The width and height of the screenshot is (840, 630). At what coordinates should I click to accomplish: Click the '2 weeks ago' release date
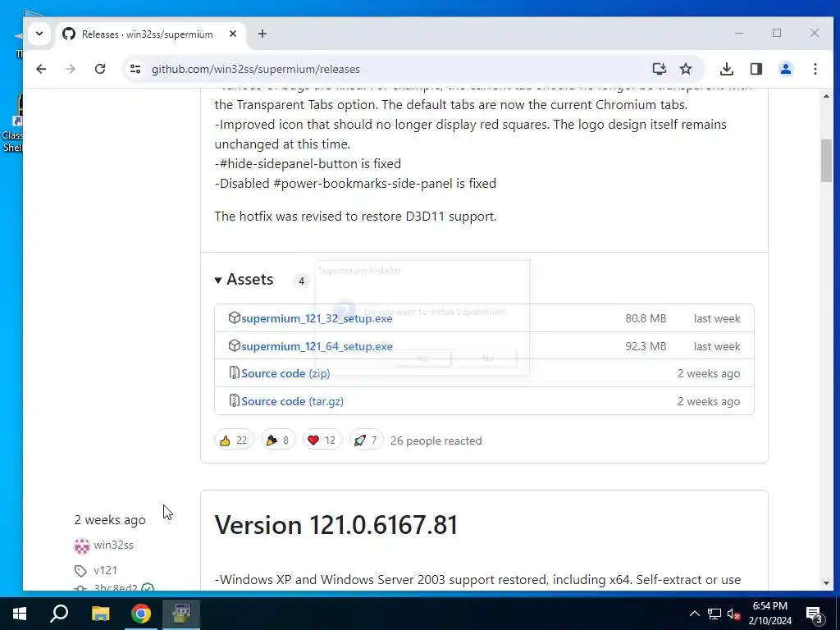pos(110,520)
